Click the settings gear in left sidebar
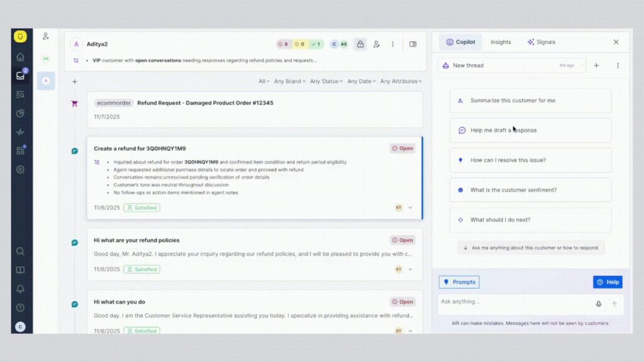Viewport: 644px width, 362px height. [x=20, y=170]
